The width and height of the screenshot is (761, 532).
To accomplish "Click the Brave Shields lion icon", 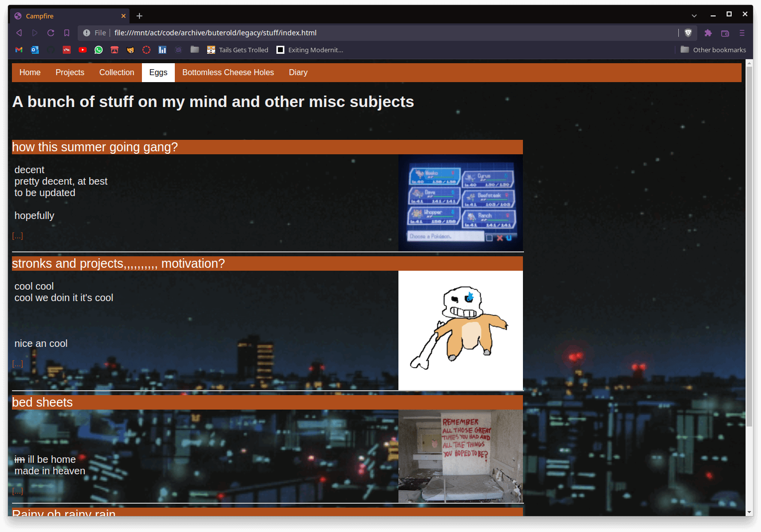I will (688, 33).
